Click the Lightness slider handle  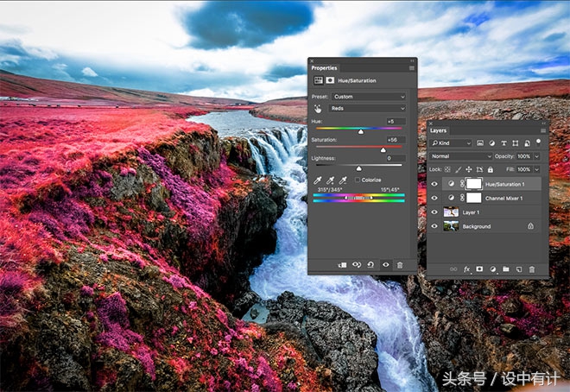pyautogui.click(x=358, y=168)
